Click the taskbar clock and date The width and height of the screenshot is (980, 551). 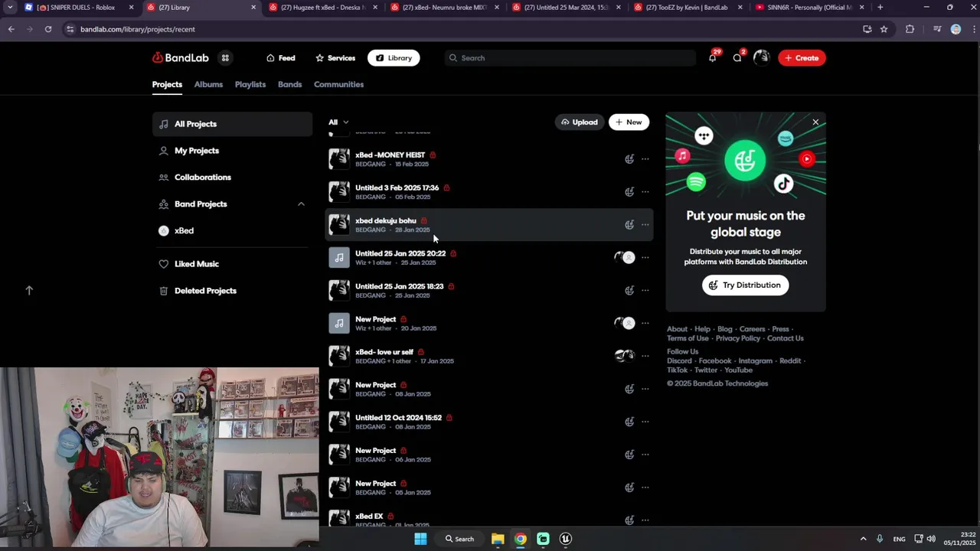(x=959, y=539)
